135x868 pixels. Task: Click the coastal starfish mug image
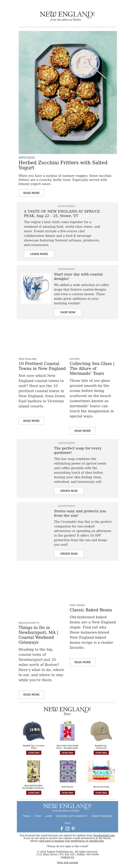36,288
